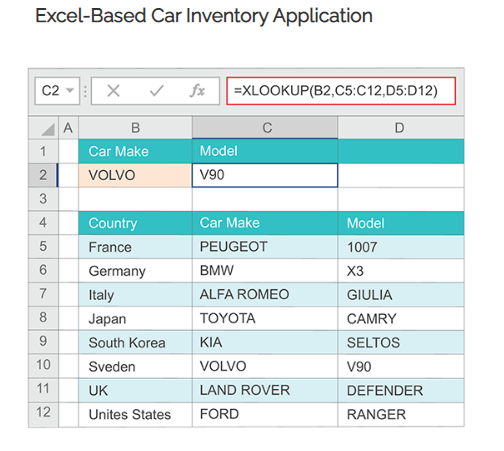This screenshot has width=504, height=451.
Task: Select the cell 'RANGER'
Action: click(401, 414)
